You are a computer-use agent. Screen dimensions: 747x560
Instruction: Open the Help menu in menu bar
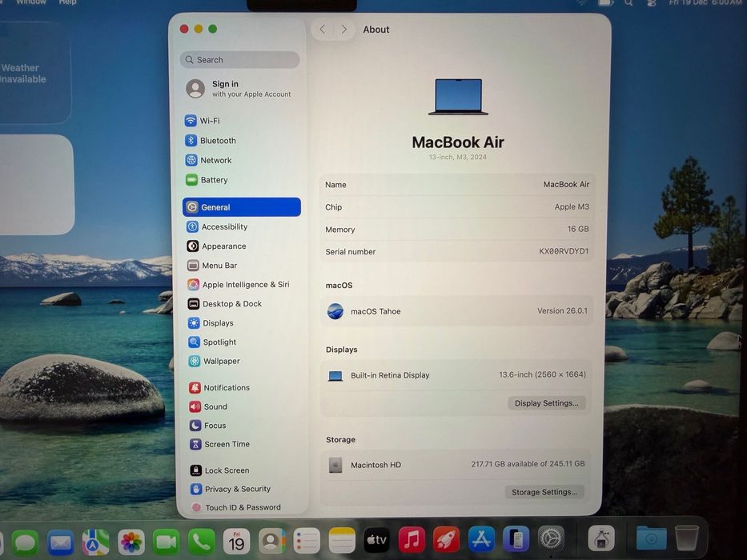(x=67, y=2)
